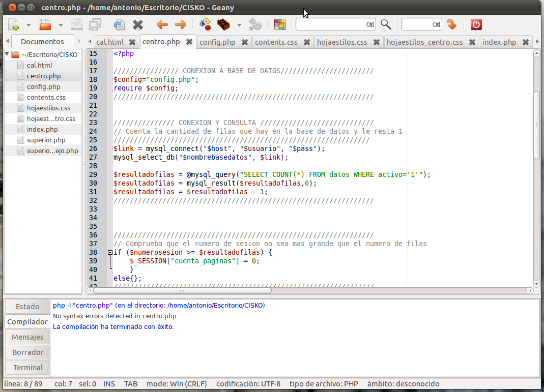This screenshot has height=392, width=544.
Task: Switch to the config.php editor tab
Action: [x=217, y=42]
